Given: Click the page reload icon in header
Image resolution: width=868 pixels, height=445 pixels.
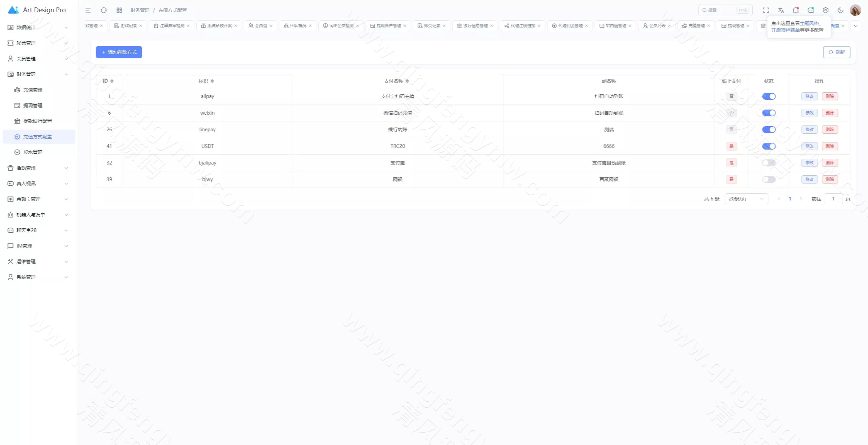Looking at the screenshot, I should coord(104,10).
